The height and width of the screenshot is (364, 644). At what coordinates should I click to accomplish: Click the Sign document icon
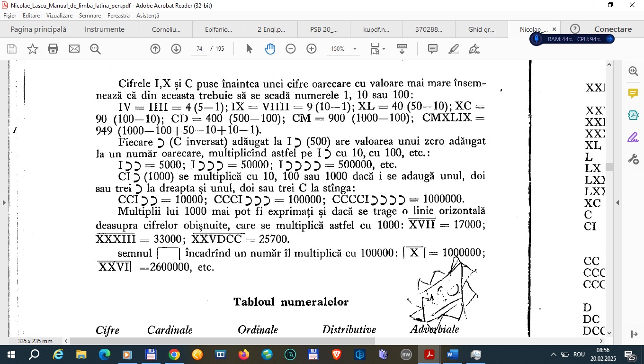click(474, 49)
